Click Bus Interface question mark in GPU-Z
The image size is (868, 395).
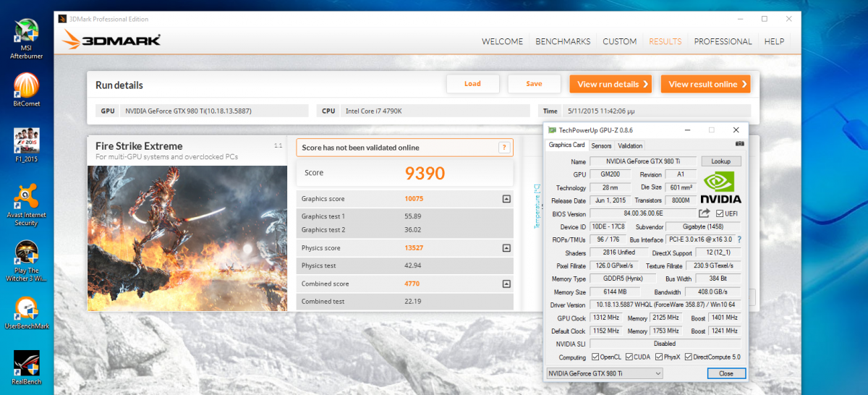(x=739, y=239)
